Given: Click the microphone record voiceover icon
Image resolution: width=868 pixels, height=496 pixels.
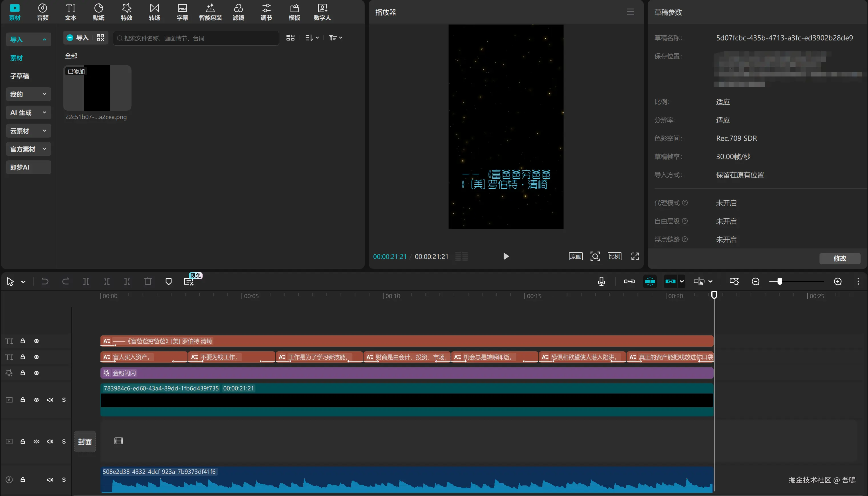Looking at the screenshot, I should (601, 281).
